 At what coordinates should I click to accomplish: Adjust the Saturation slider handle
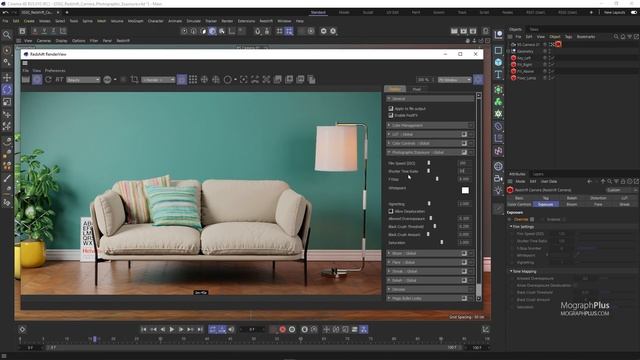tap(442, 242)
